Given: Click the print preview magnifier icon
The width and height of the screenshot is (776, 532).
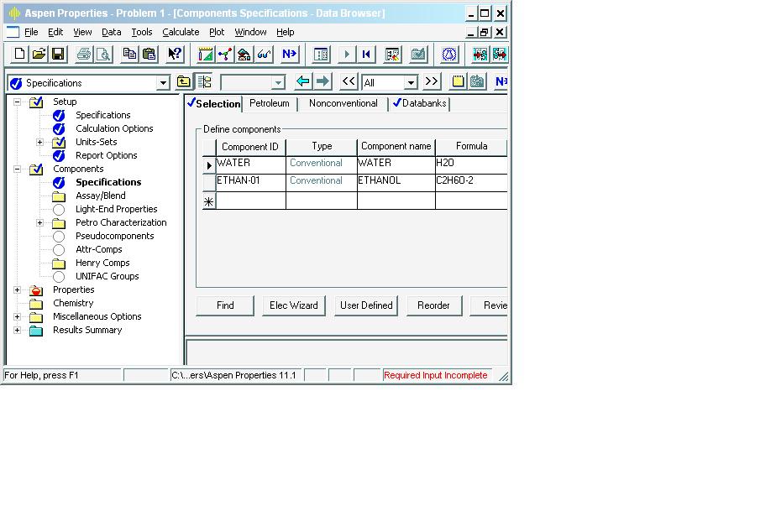Looking at the screenshot, I should tap(103, 54).
